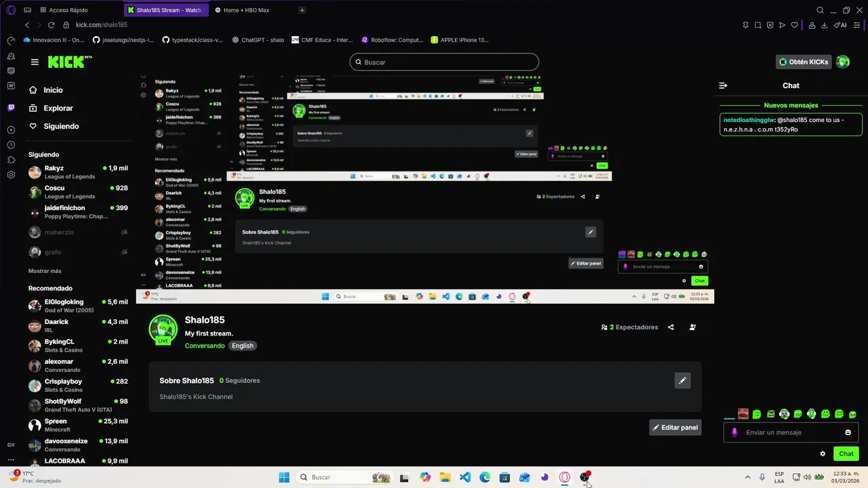The width and height of the screenshot is (868, 488).
Task: Click the KICK logo
Action: pos(69,62)
